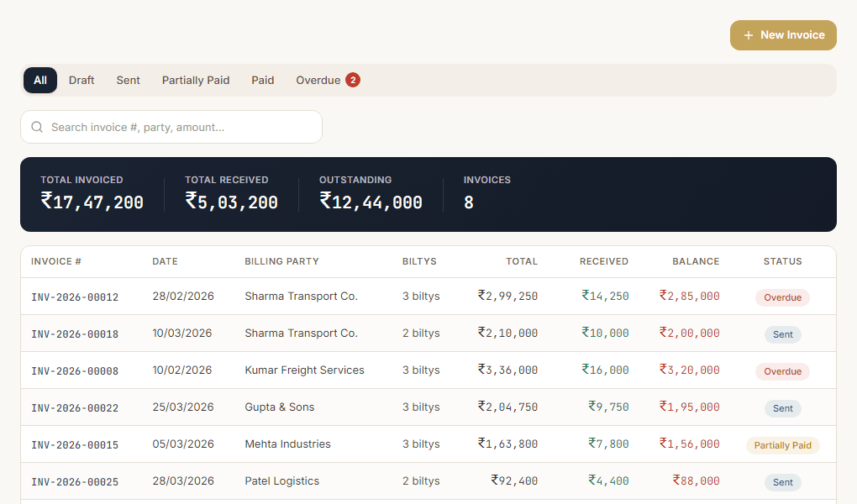857x504 pixels.
Task: Switch to the Draft tab
Action: pyautogui.click(x=81, y=81)
